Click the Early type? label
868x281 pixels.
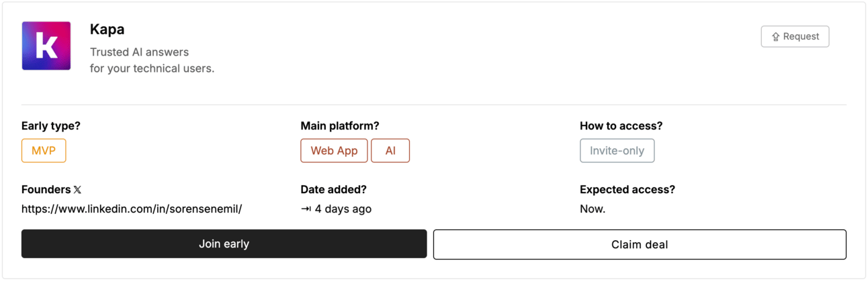point(51,126)
